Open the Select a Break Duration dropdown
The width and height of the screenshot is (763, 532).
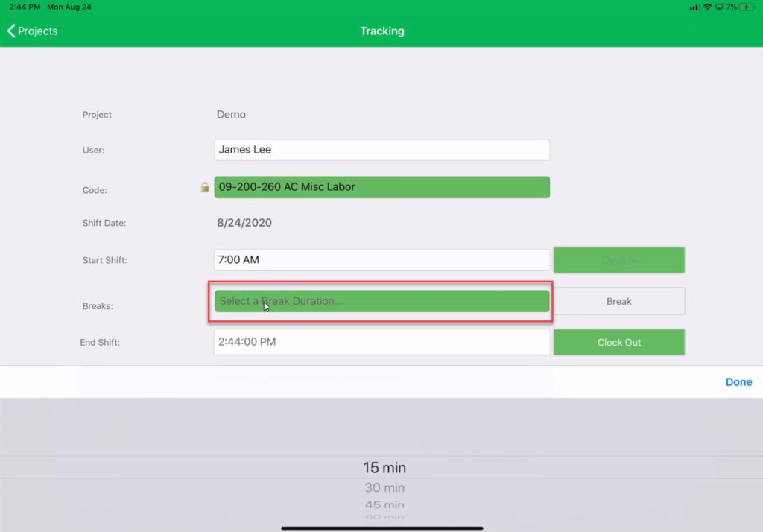[x=381, y=301]
